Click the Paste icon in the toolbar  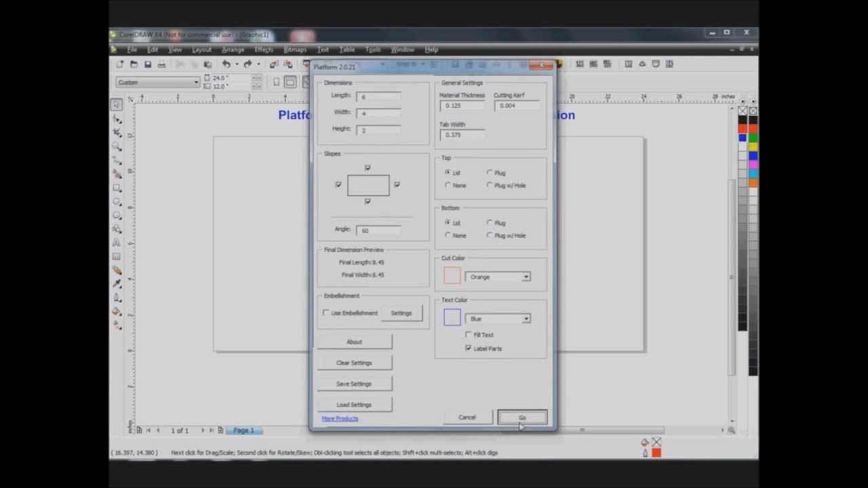click(208, 64)
